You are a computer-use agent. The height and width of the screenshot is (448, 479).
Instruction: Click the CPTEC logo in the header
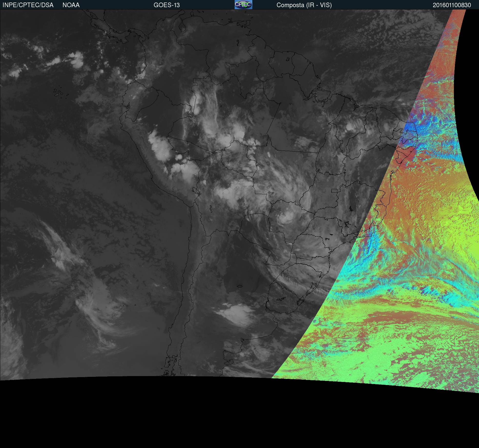click(243, 5)
